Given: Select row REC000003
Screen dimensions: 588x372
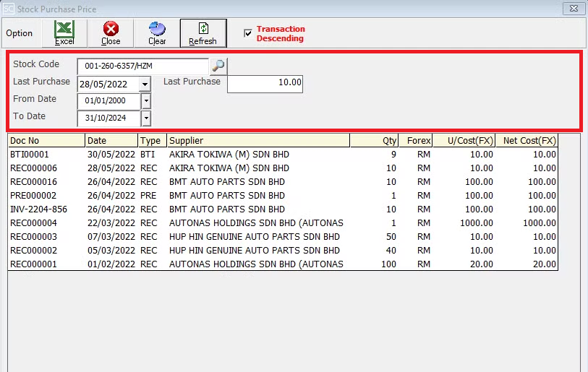Looking at the screenshot, I should [283, 237].
